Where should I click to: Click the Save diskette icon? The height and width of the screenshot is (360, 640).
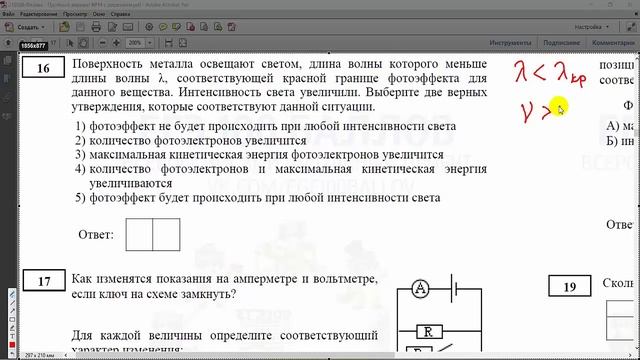point(80,27)
